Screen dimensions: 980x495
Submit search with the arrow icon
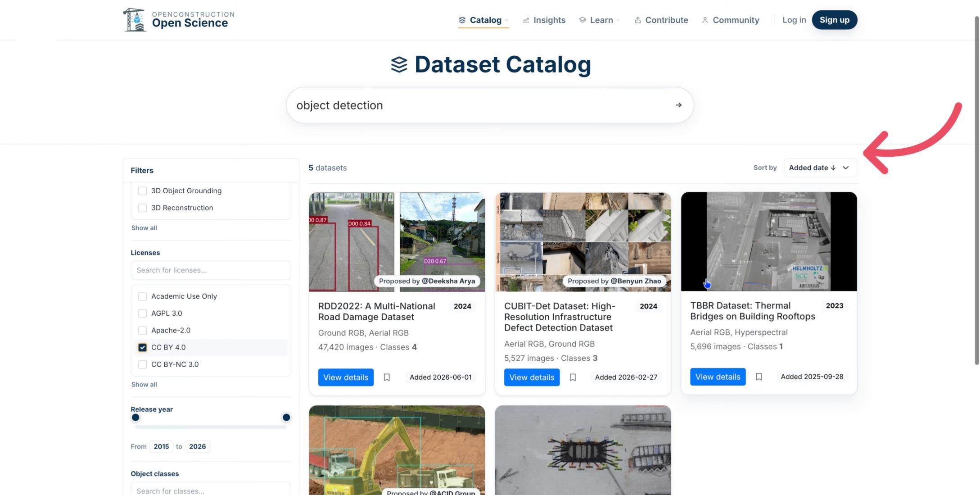click(678, 105)
